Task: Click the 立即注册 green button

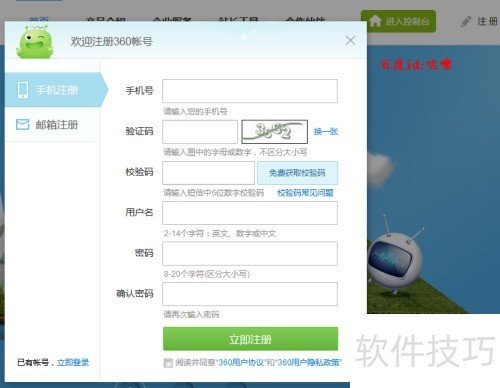Action: [x=250, y=339]
